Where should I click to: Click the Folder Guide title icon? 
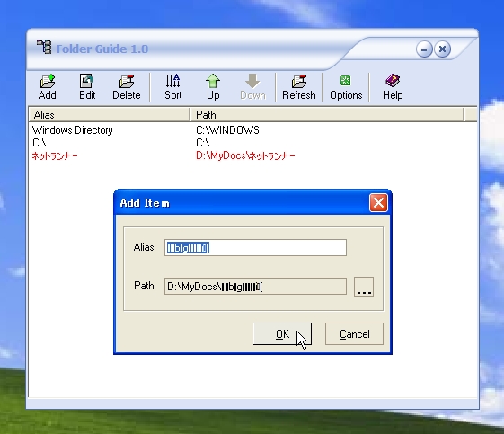[x=44, y=48]
